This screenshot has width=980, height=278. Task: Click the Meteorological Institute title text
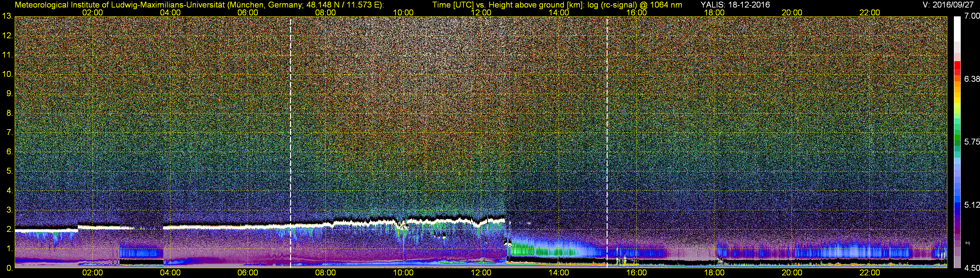tap(199, 5)
